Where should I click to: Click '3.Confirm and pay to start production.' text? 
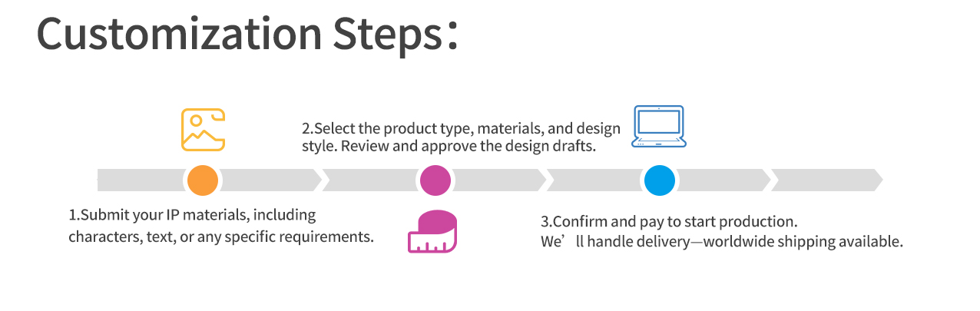(x=669, y=221)
